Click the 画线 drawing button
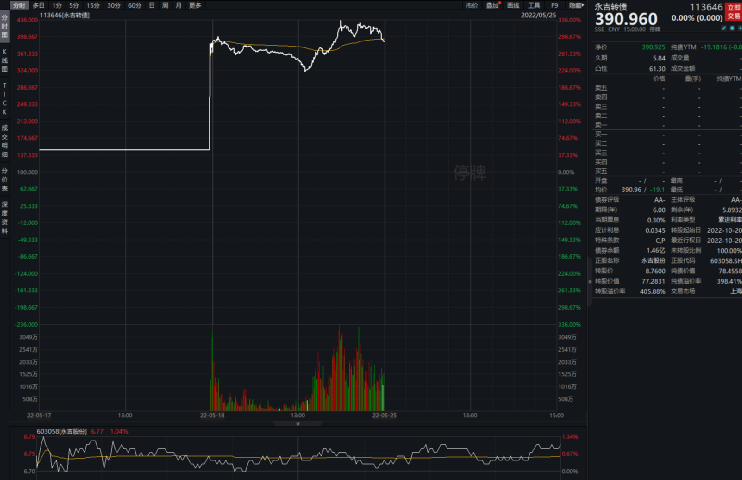The width and height of the screenshot is (742, 480). 512,5
